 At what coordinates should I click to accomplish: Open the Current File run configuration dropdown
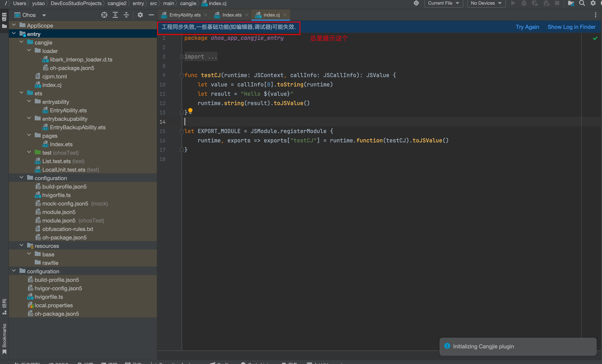pos(443,3)
